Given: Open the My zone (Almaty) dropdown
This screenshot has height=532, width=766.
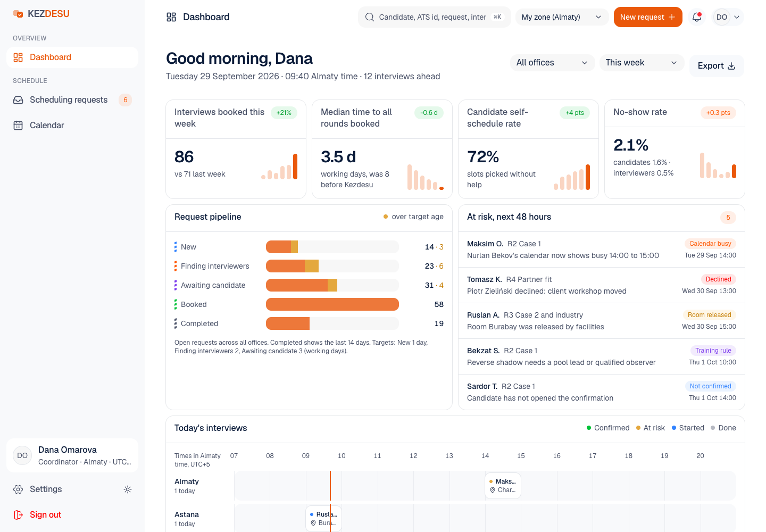Looking at the screenshot, I should [562, 17].
